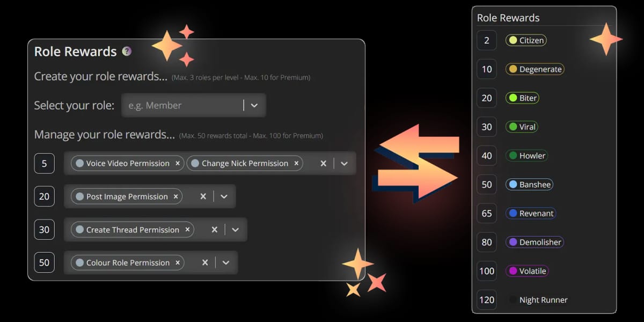Remove the Post Image Permission tag

point(175,197)
